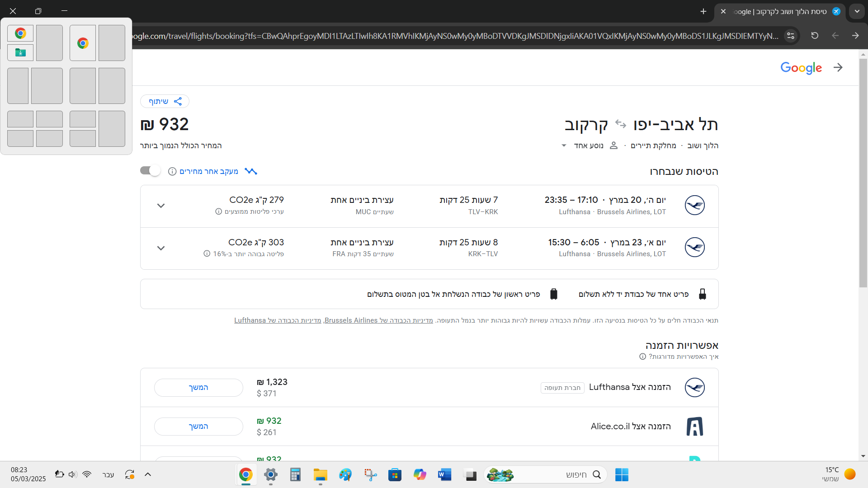Image resolution: width=868 pixels, height=488 pixels.
Task: Click the reload page icon
Action: point(815,36)
